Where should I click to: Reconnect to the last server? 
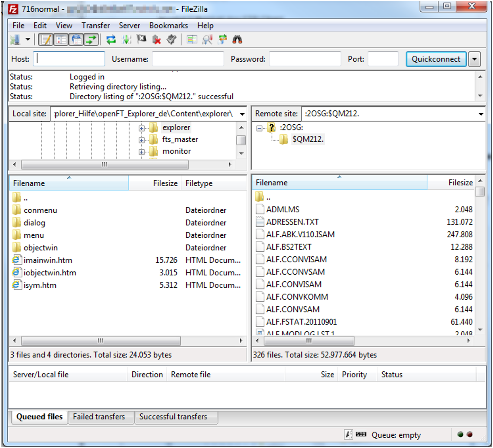point(172,40)
